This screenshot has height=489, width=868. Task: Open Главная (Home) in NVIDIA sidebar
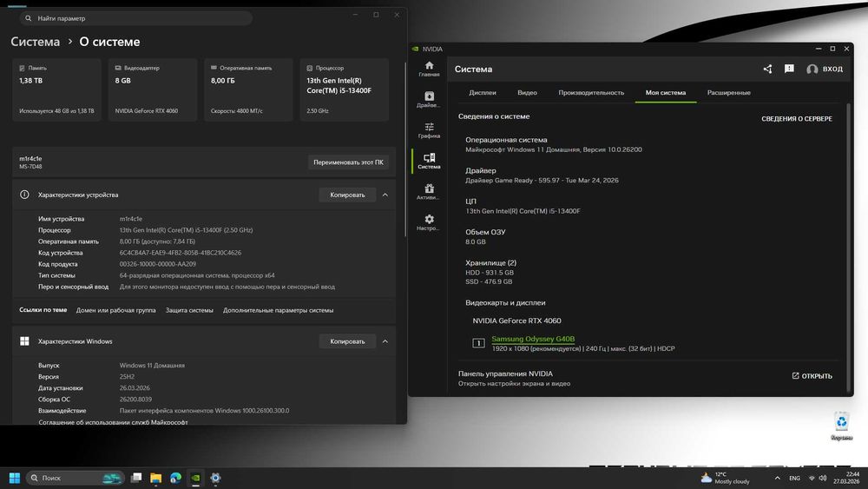pos(429,69)
